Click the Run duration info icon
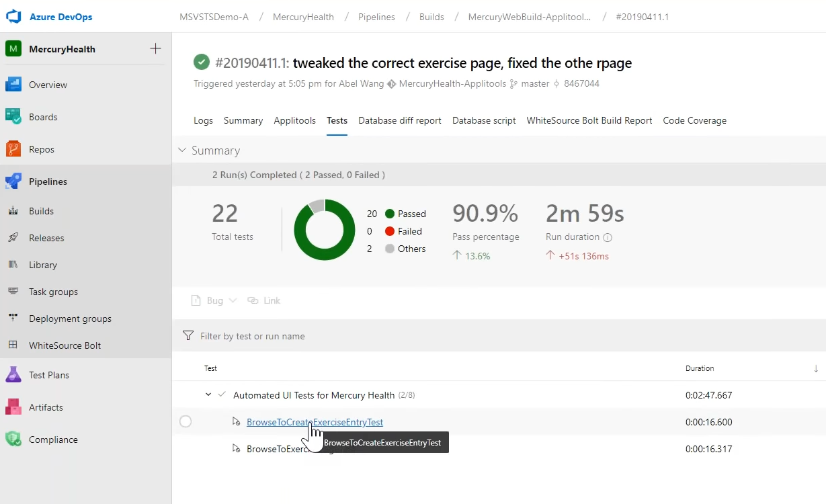Screen dimensions: 826x504 click(x=608, y=237)
